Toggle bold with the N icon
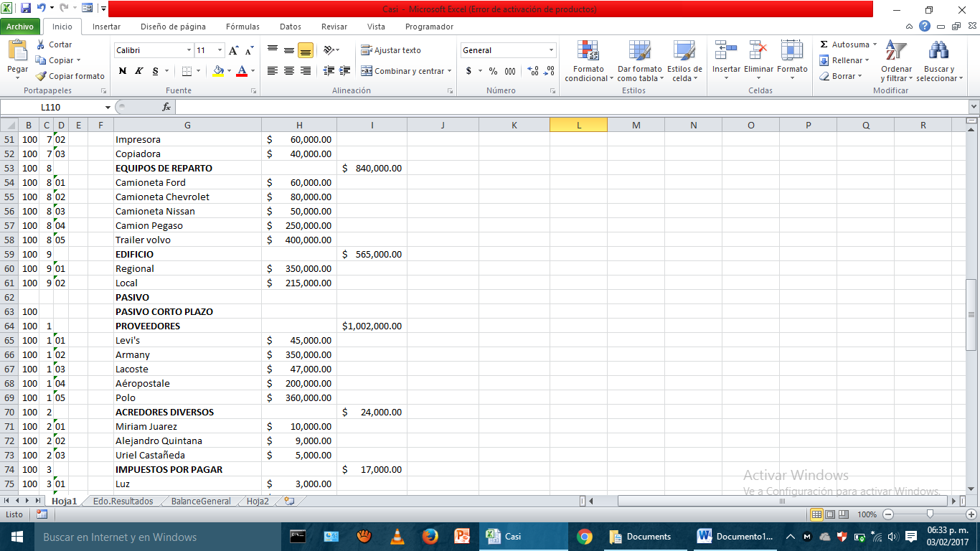This screenshot has width=980, height=551. [121, 72]
